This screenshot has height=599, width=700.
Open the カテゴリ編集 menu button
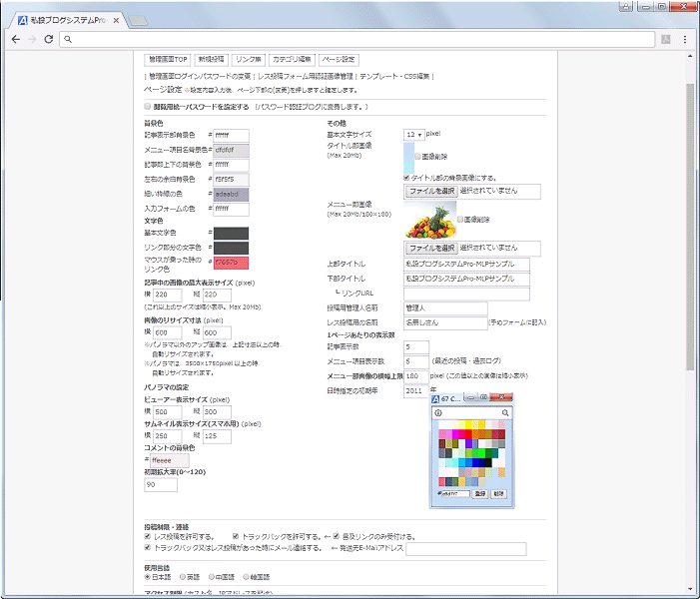[293, 60]
